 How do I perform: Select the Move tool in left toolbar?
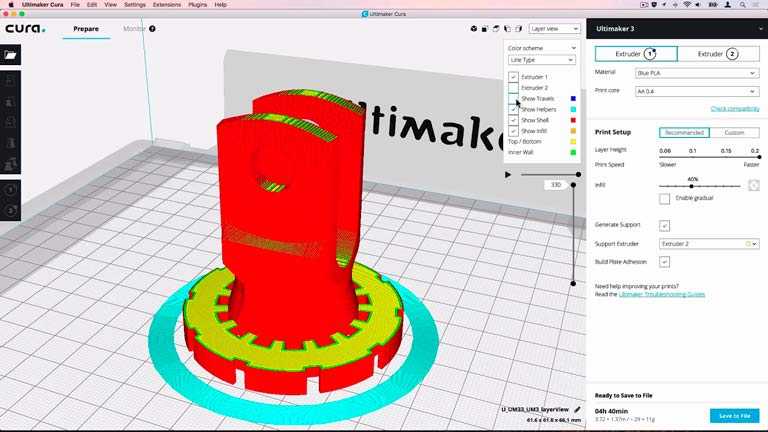[x=10, y=80]
